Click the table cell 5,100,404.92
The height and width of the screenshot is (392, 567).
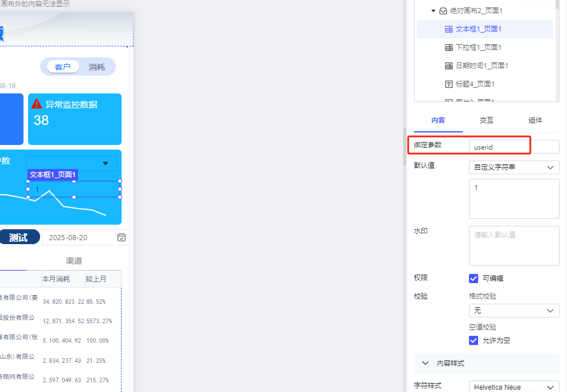click(62, 340)
